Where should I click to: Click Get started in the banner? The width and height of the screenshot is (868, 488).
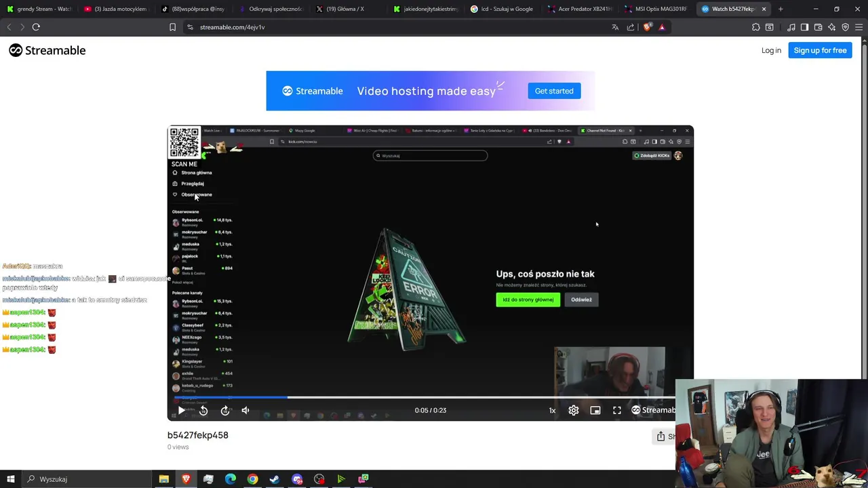click(x=554, y=91)
